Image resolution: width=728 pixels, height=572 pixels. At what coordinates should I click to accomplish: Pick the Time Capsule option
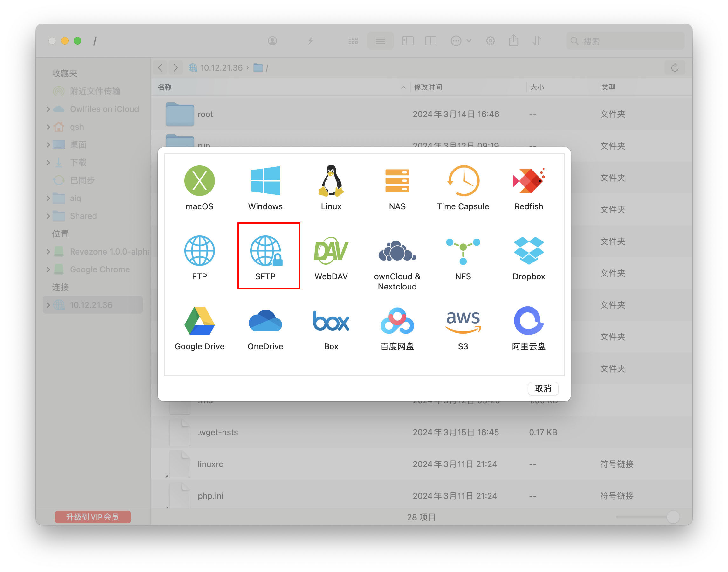tap(463, 188)
